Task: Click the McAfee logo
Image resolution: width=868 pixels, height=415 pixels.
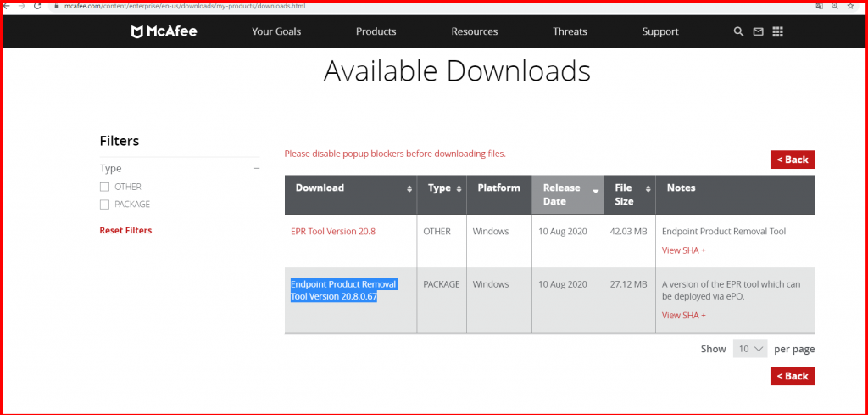Action: [164, 31]
